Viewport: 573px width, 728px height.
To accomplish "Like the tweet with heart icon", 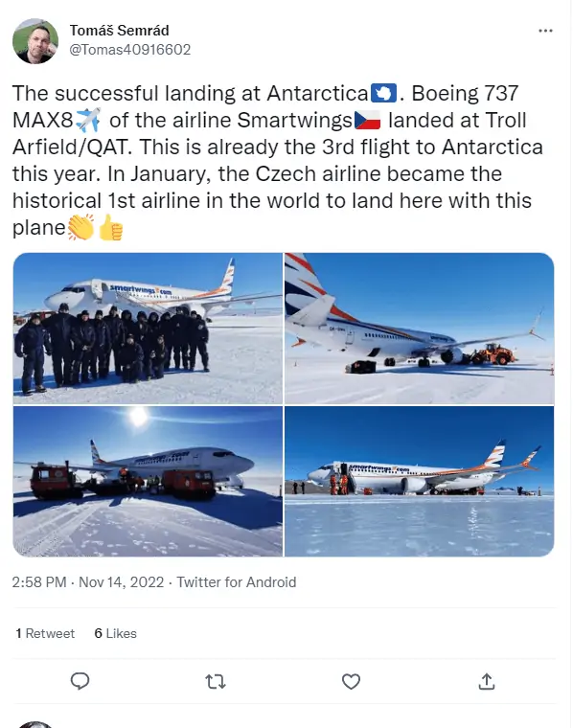I will (351, 682).
